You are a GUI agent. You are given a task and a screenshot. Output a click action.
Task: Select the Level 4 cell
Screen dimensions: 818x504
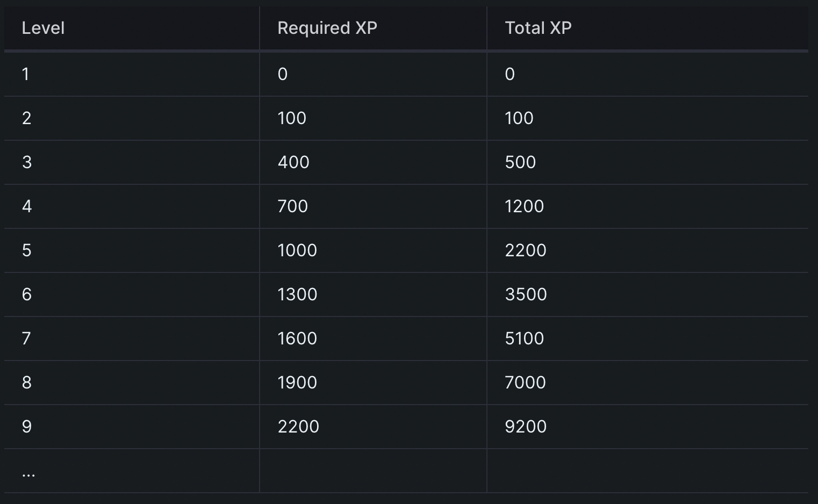26,206
